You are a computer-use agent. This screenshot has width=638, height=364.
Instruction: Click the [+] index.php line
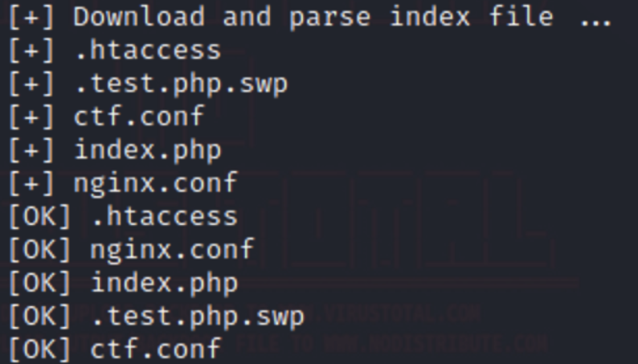click(115, 150)
